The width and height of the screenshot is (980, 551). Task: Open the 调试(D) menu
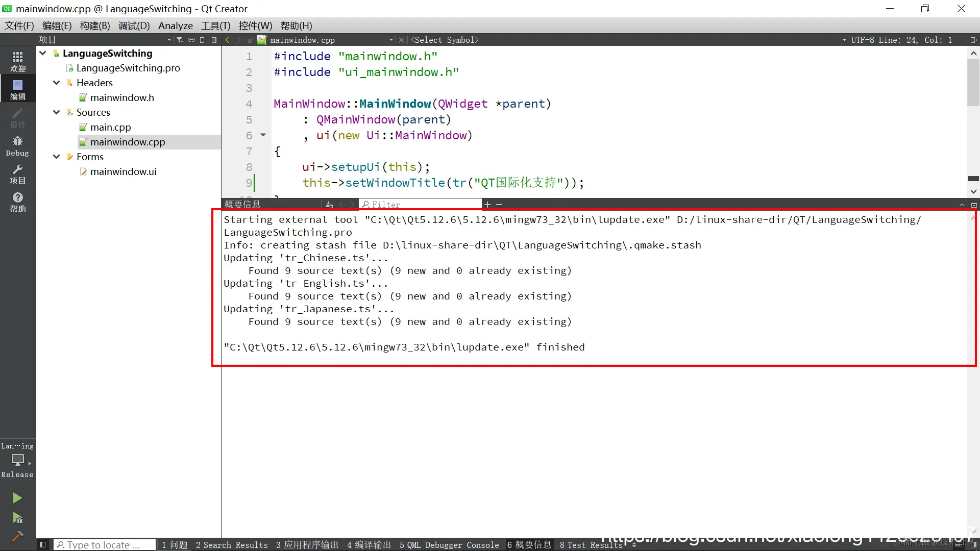[x=134, y=26]
